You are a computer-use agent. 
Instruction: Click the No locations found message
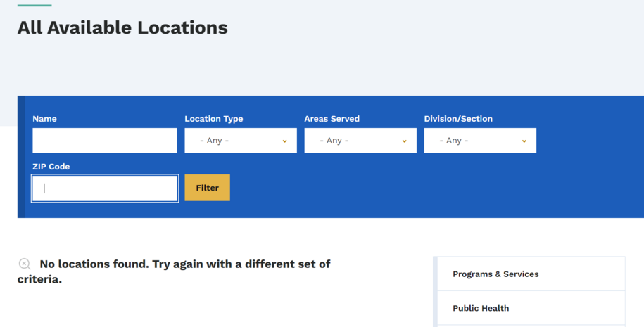coord(184,264)
